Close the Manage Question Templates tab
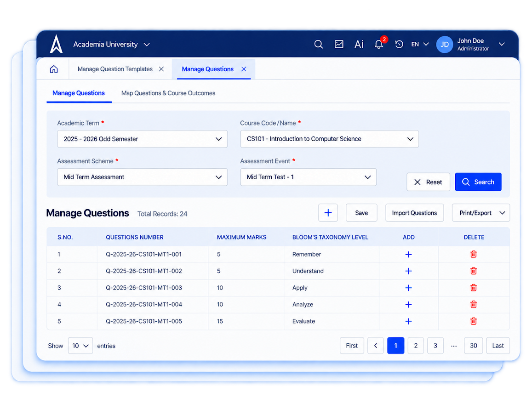Image resolution: width=532 pixels, height=399 pixels. point(161,69)
